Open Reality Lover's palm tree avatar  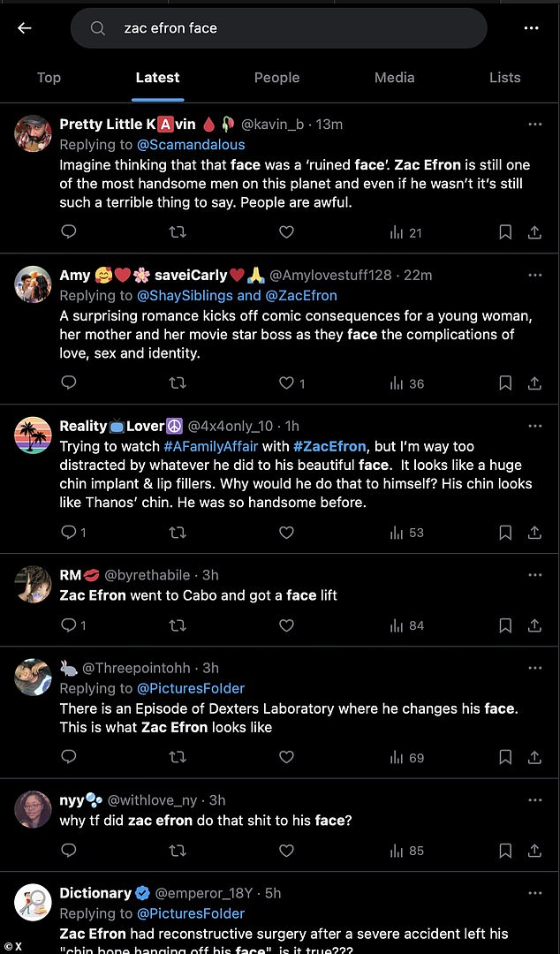[x=33, y=435]
